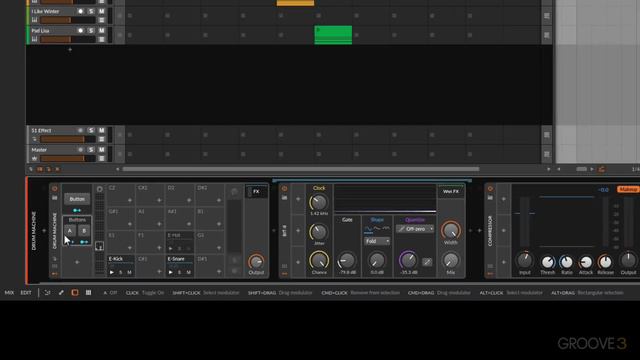
Task: Add instrument to D#1 drum pad
Action: (x=219, y=271)
